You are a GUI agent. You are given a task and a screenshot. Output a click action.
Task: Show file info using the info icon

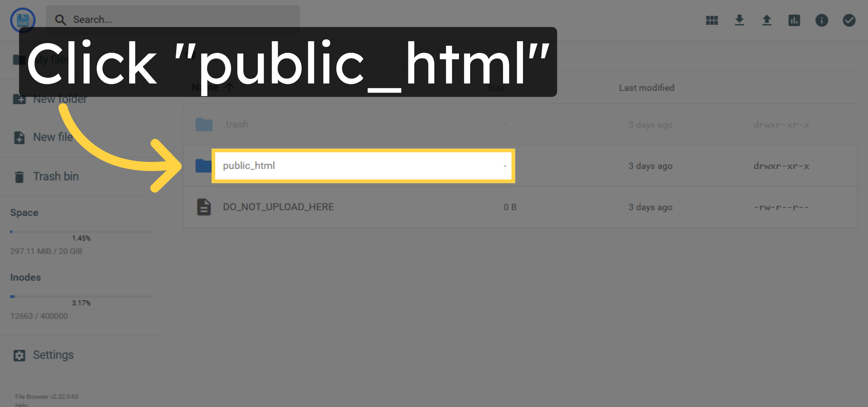(822, 21)
